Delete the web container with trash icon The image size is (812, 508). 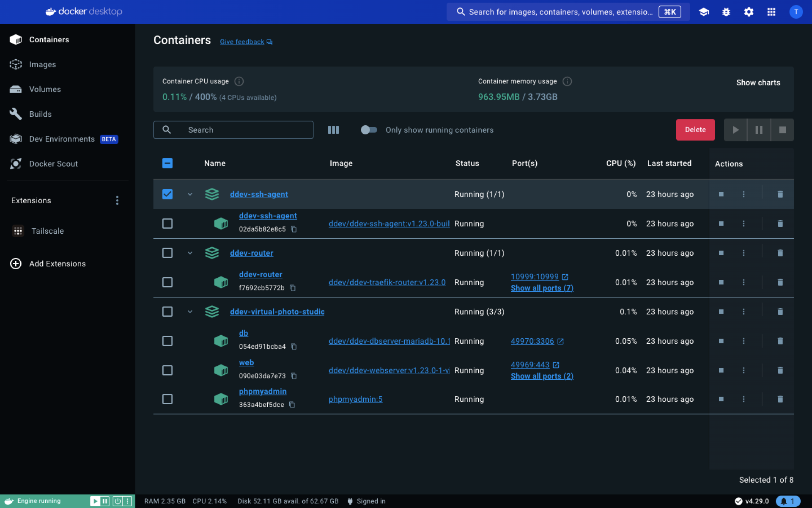coord(780,370)
